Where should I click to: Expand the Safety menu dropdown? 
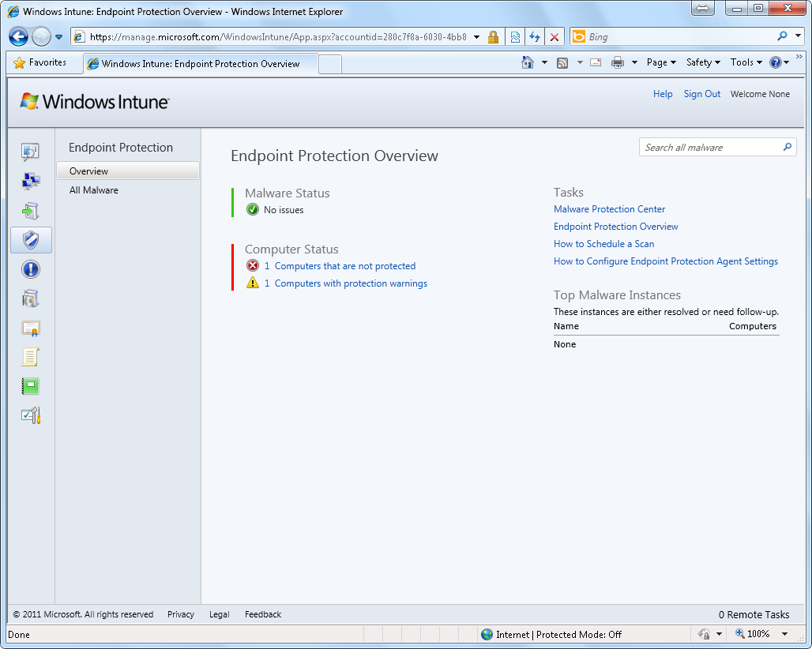click(703, 62)
